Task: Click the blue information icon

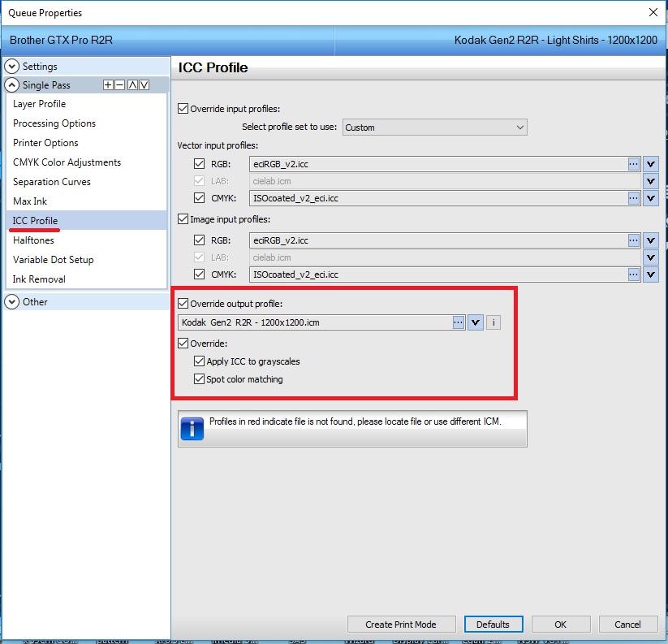Action: (192, 428)
